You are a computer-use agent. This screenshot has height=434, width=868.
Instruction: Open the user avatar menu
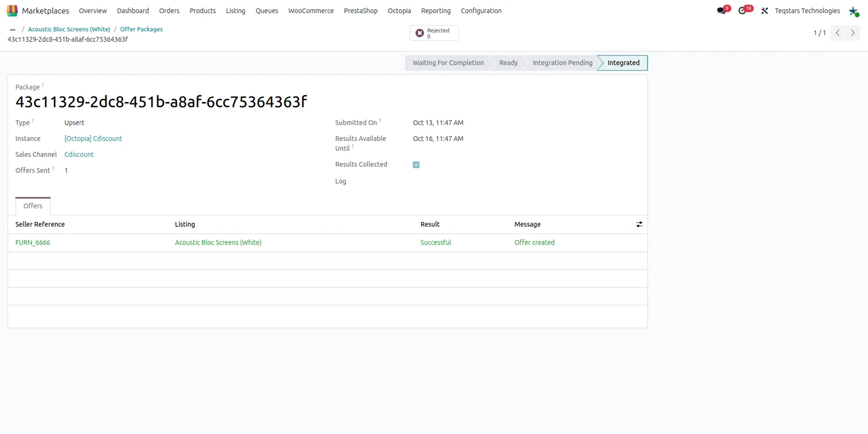(853, 11)
